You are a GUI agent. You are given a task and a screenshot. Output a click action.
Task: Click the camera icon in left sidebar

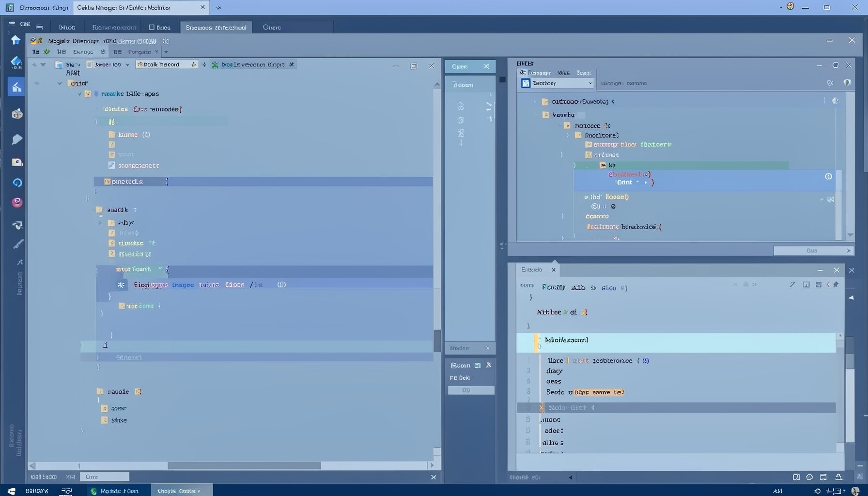tap(17, 162)
